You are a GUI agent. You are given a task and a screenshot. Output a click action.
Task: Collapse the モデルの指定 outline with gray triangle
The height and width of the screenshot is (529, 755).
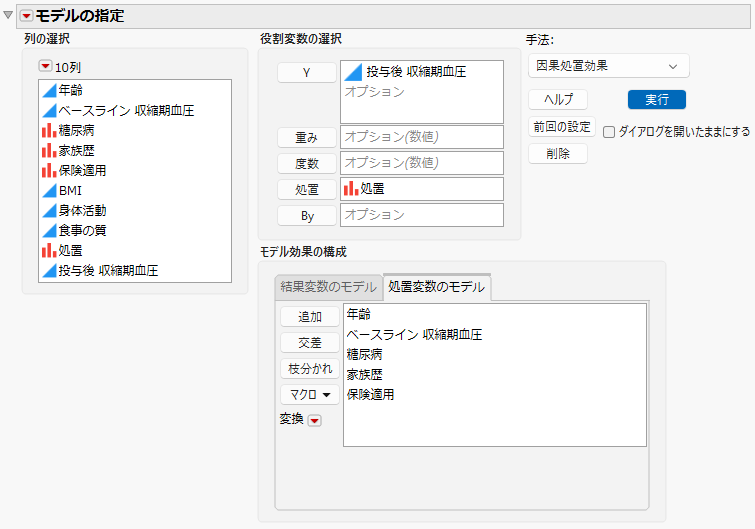pyautogui.click(x=8, y=15)
